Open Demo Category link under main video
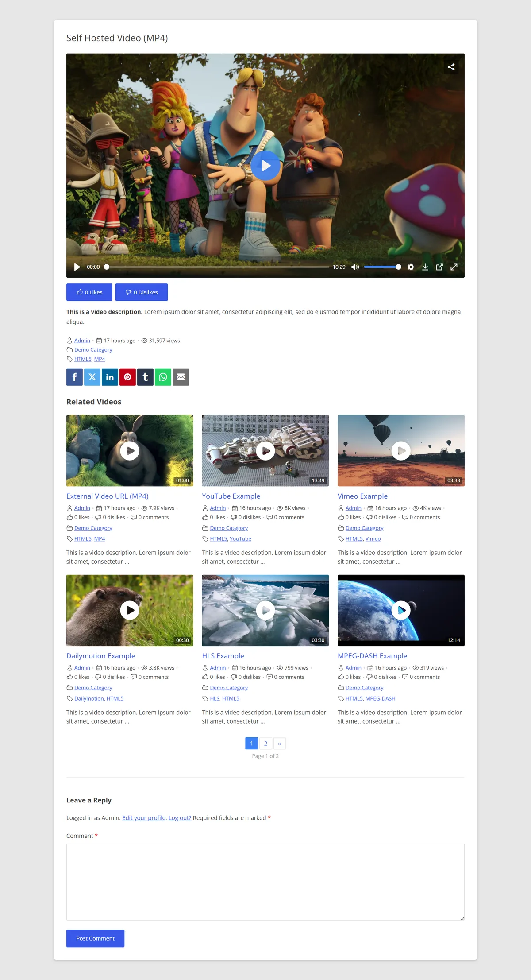 (x=93, y=350)
